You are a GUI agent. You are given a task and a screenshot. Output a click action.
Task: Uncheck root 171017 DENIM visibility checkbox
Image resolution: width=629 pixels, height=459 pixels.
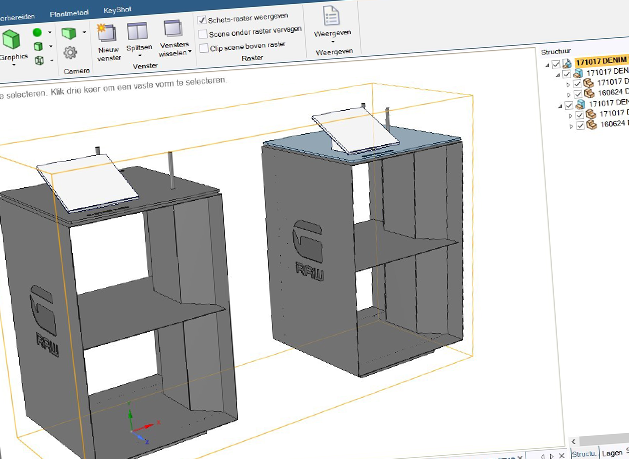click(556, 64)
